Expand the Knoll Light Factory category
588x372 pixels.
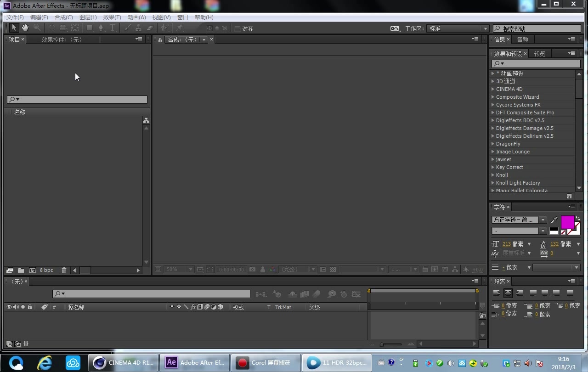[x=493, y=183]
